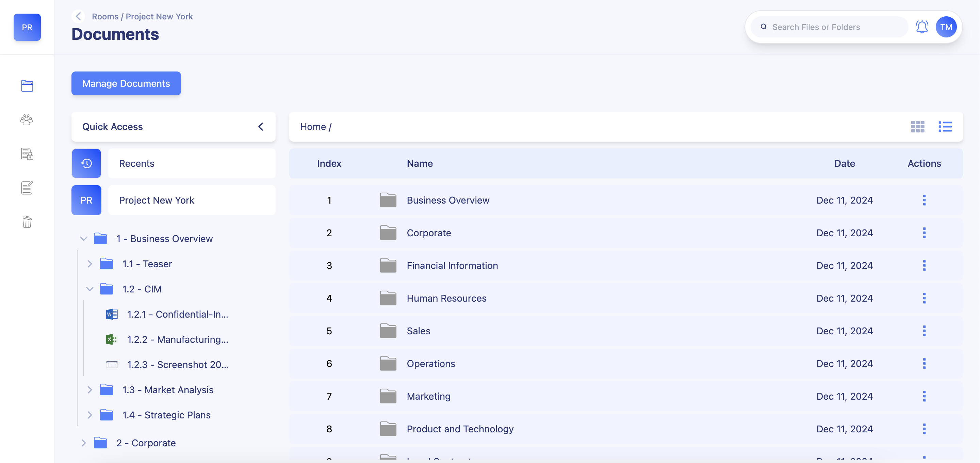Open 1.2.2 - Manufacturing Excel file
Screen dimensions: 980x463
coord(177,339)
